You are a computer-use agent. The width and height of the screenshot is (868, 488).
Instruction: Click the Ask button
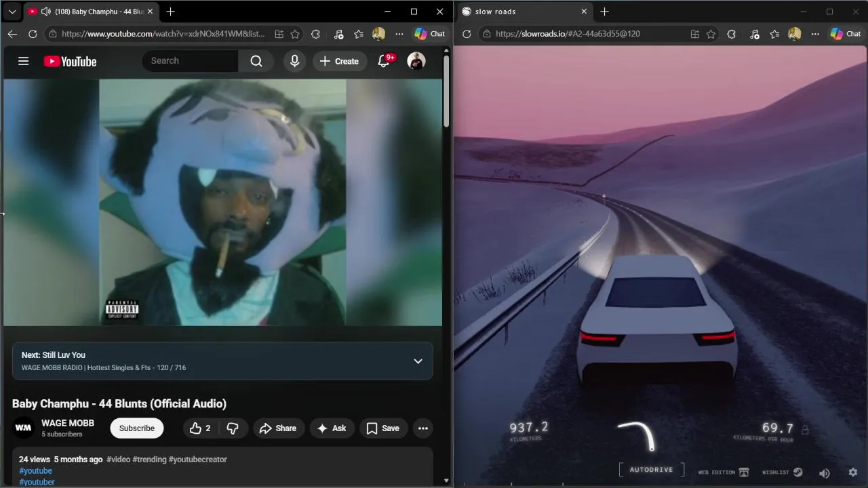tap(332, 428)
